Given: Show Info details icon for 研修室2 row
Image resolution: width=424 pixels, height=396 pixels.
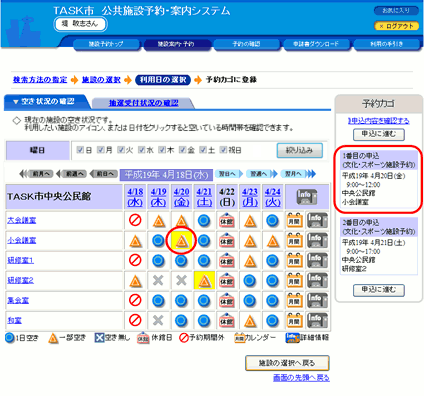Looking at the screenshot, I should coord(316,281).
